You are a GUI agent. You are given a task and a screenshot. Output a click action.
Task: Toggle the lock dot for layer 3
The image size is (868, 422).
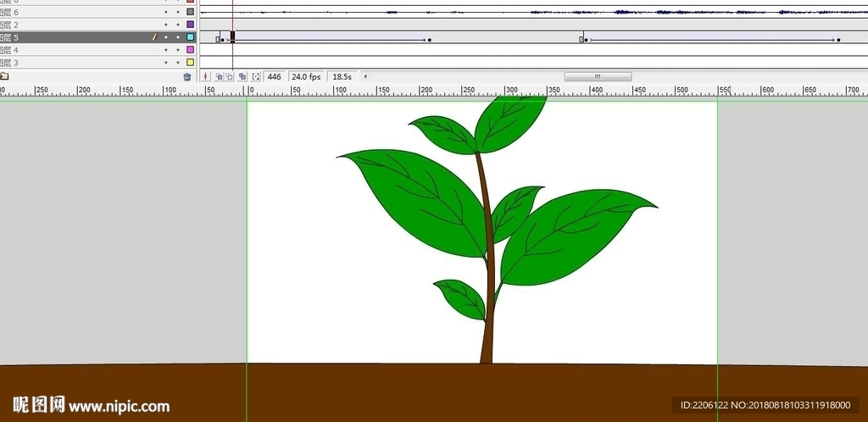point(178,63)
